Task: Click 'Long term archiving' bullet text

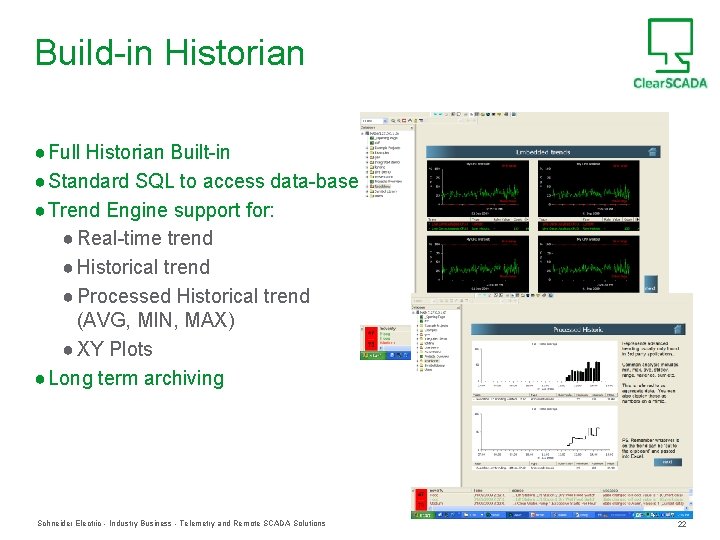Action: (x=136, y=378)
